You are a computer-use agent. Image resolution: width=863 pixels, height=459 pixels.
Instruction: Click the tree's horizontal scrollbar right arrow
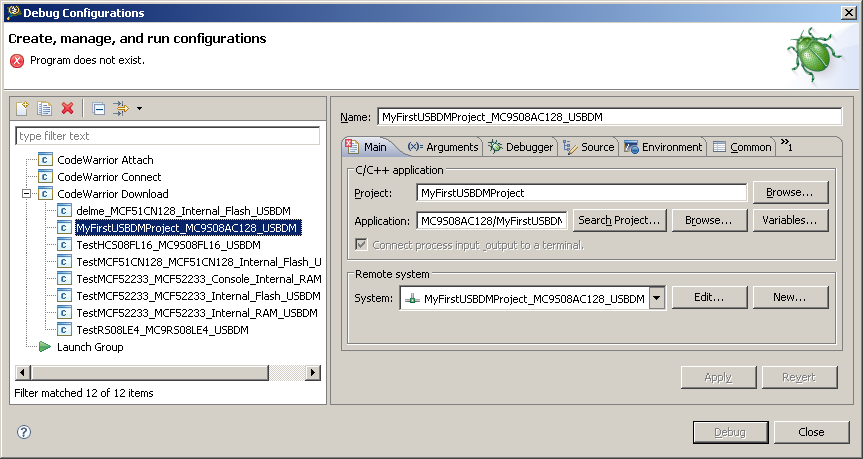[x=313, y=373]
